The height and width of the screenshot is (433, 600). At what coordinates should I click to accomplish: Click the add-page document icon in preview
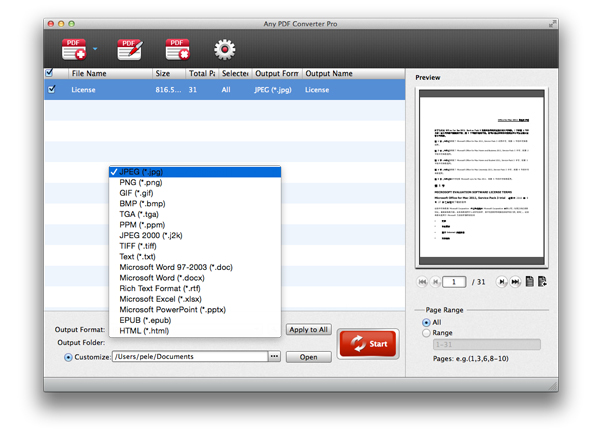542,282
